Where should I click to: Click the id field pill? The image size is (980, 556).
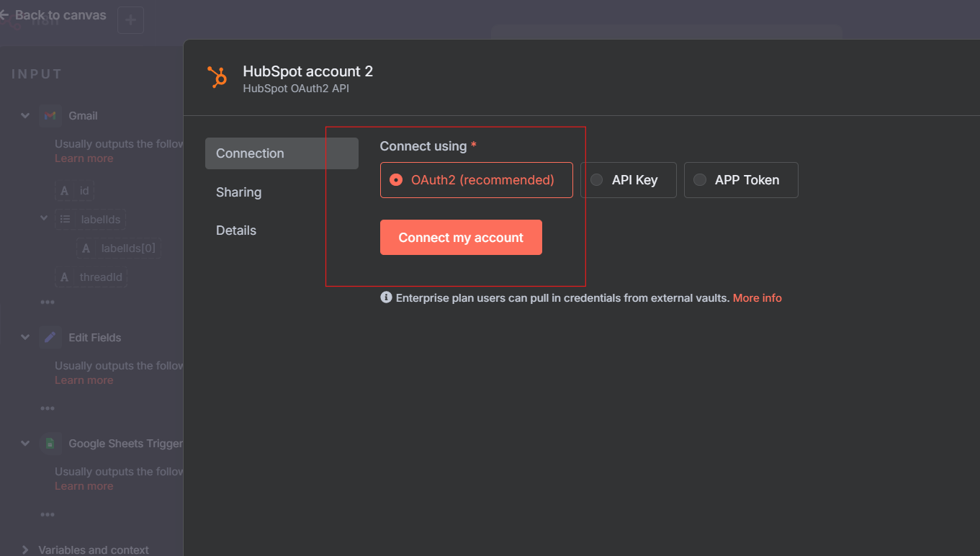[75, 191]
